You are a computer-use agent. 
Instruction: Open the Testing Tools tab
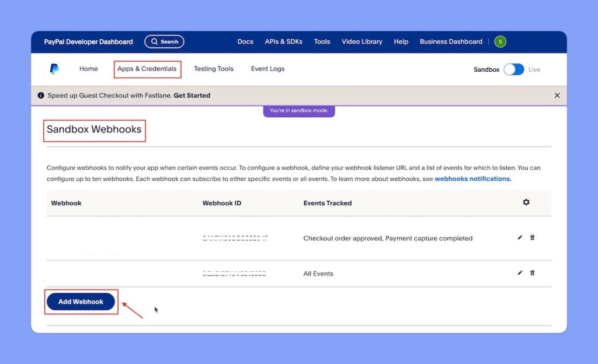pos(214,68)
